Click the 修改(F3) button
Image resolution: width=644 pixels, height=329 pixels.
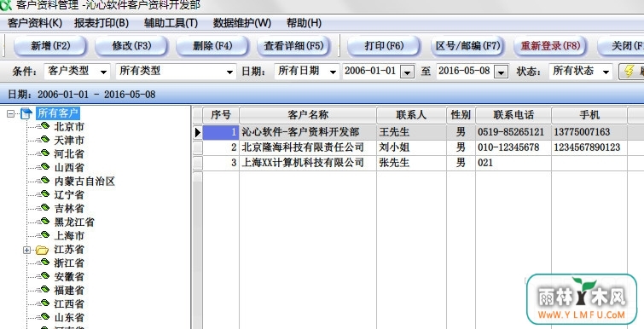[x=131, y=45]
